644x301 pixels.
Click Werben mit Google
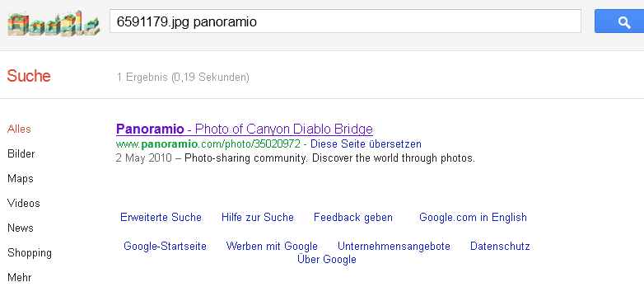(x=272, y=247)
